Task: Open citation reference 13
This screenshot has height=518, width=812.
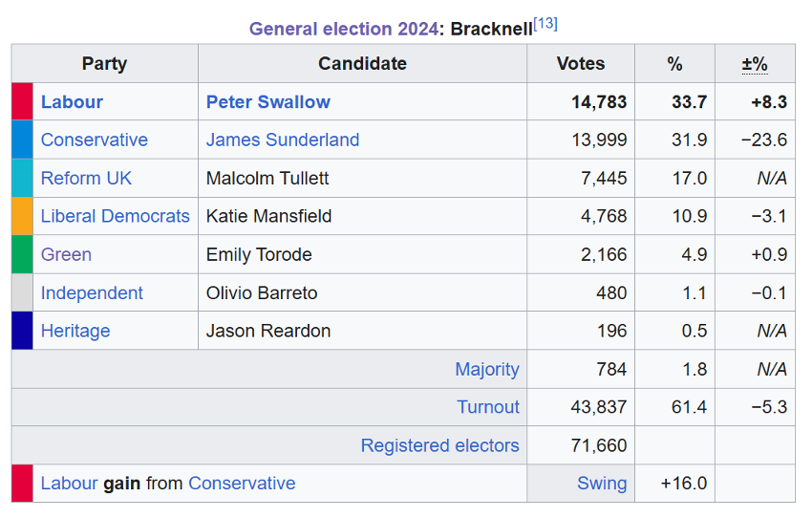Action: 545,23
